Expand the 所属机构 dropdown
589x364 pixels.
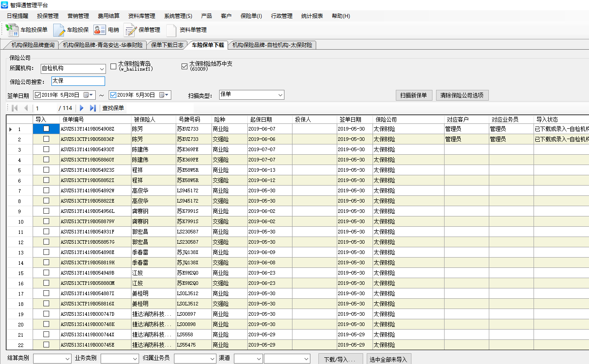pos(102,69)
